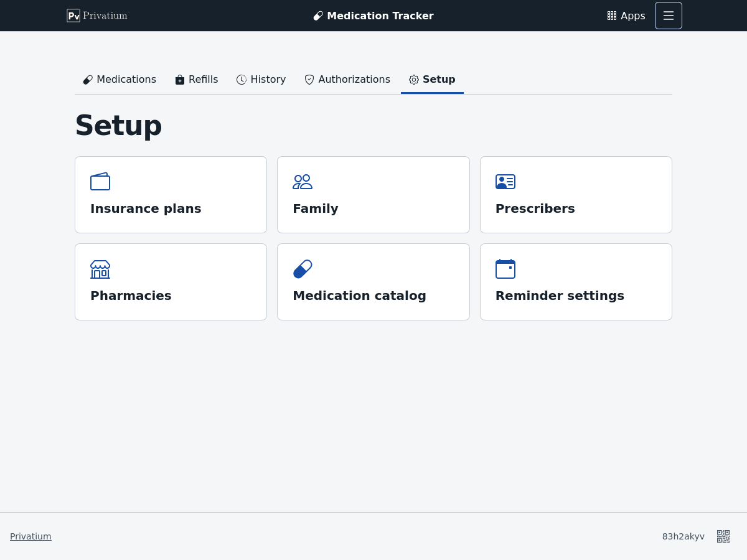
Task: Open the Pharmacies card title
Action: pyautogui.click(x=131, y=296)
